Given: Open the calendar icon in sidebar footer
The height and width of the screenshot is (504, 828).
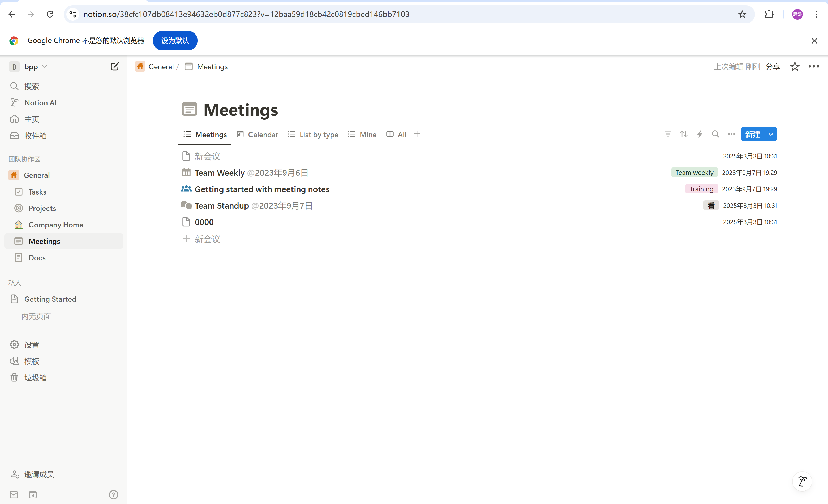Looking at the screenshot, I should click(33, 495).
